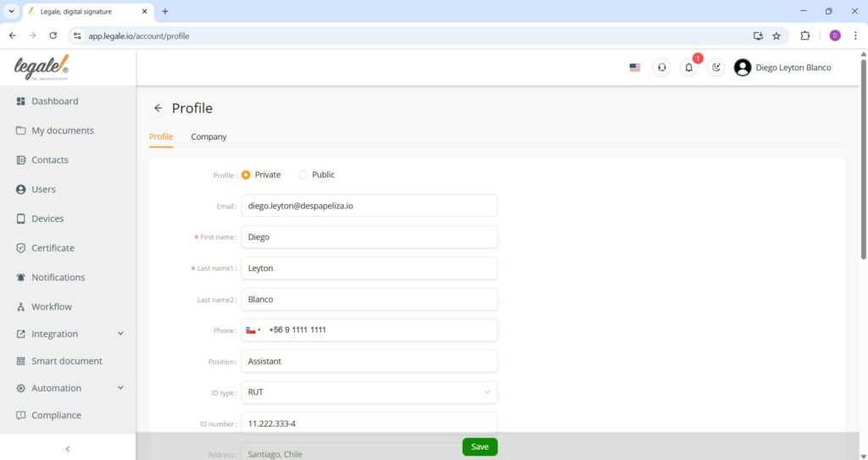Click the Phone number field

tap(381, 330)
